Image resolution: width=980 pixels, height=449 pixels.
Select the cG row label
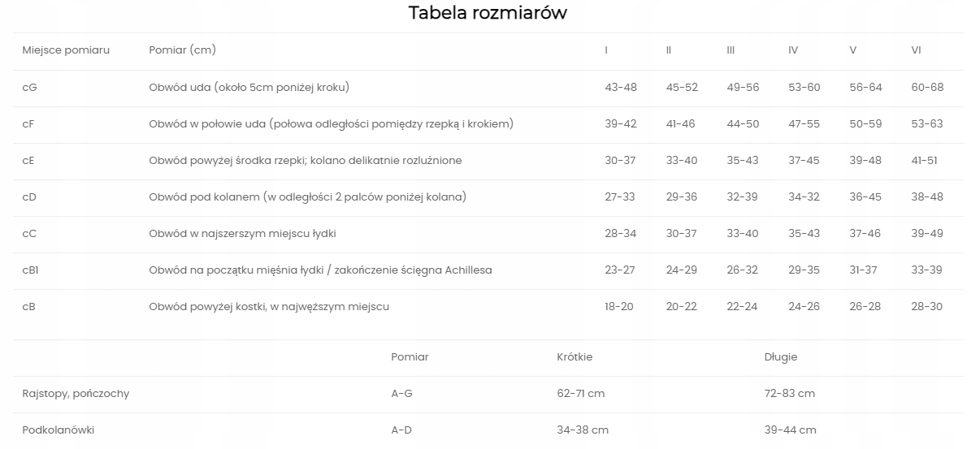(30, 88)
